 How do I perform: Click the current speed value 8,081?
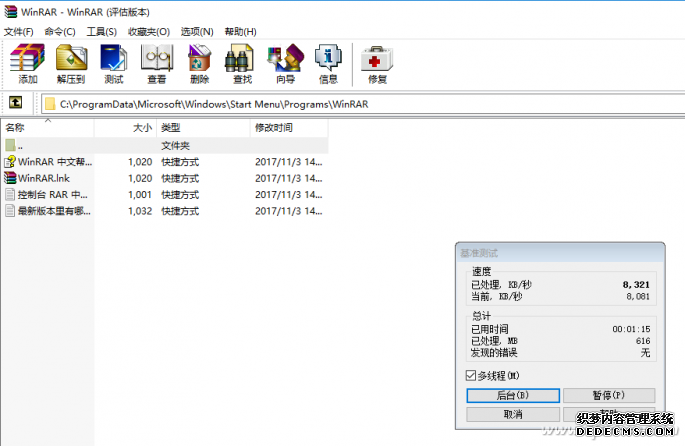click(638, 297)
